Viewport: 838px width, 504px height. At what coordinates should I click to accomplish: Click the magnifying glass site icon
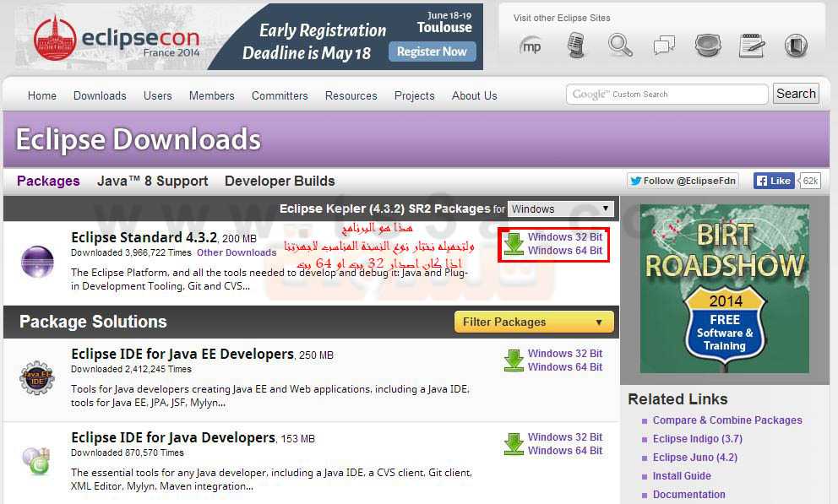tap(620, 46)
